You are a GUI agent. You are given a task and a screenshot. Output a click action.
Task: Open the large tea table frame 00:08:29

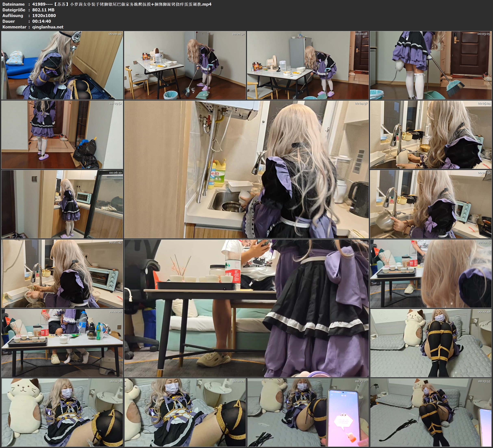tap(246, 308)
